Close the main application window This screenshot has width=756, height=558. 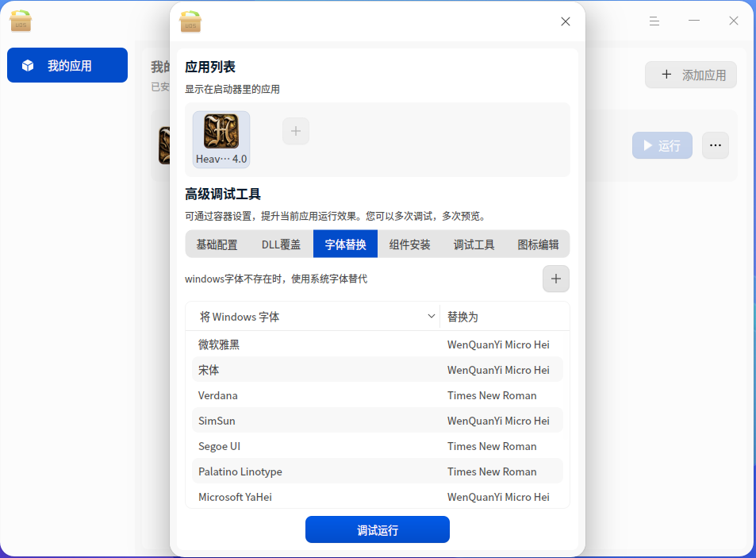(733, 21)
